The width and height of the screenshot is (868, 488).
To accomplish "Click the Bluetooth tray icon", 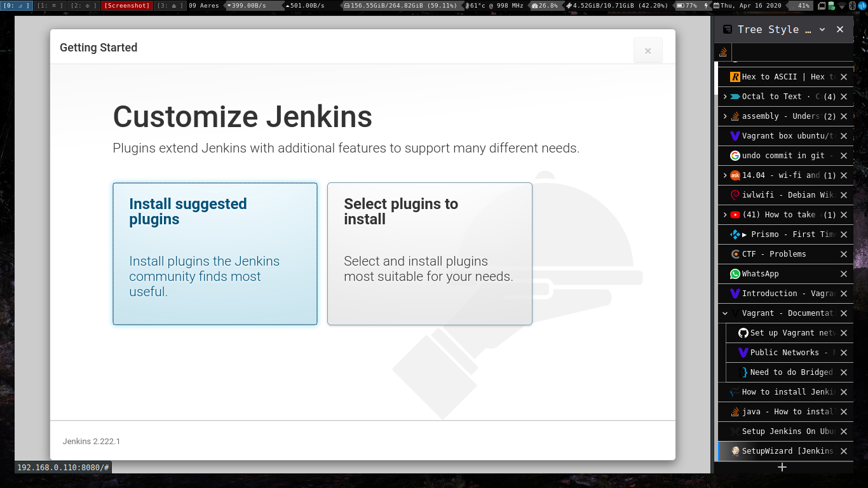I will [x=853, y=6].
